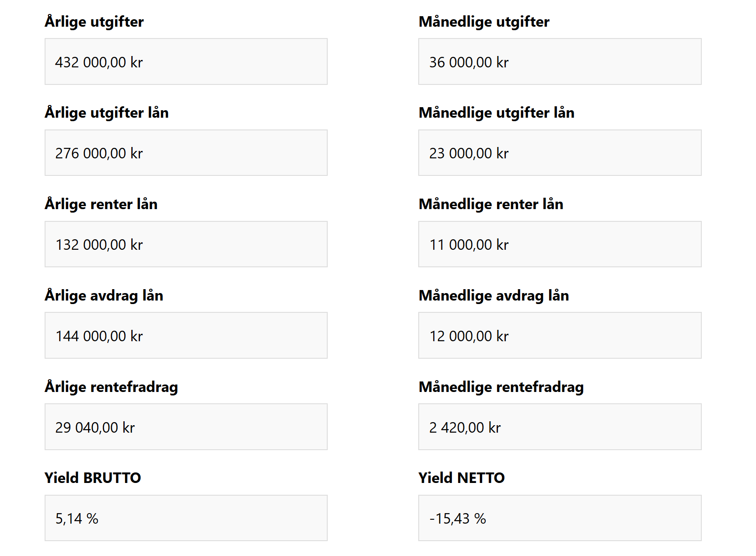Click the Månedlige utgifter label
The width and height of the screenshot is (756, 556).
tap(484, 21)
